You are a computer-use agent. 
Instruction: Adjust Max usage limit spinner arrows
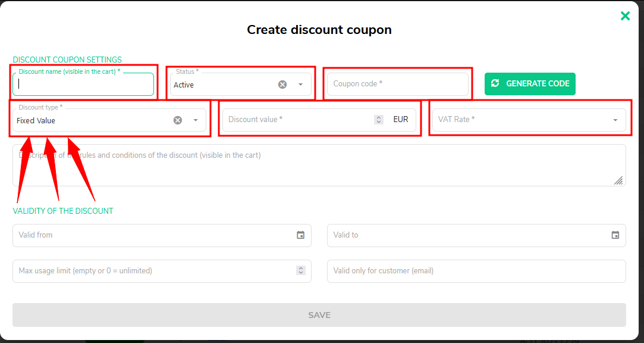tap(301, 270)
